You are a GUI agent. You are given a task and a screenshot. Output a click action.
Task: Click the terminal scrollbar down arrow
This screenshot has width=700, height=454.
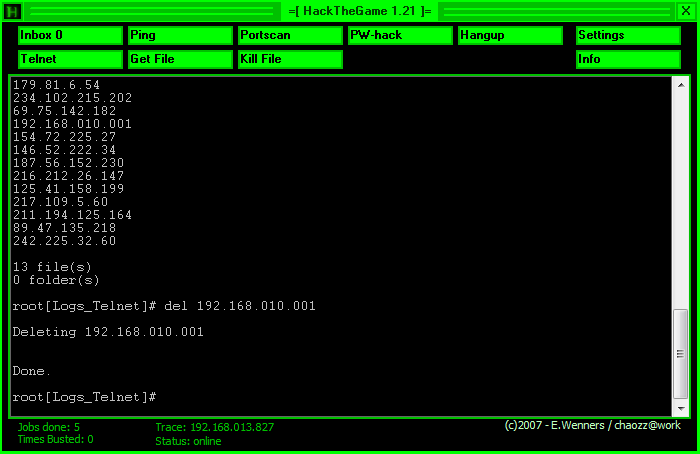click(681, 408)
